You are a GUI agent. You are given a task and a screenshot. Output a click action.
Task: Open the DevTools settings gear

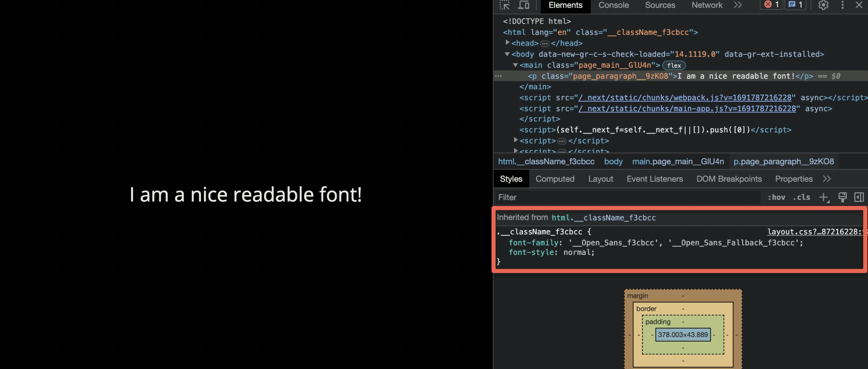pos(823,5)
